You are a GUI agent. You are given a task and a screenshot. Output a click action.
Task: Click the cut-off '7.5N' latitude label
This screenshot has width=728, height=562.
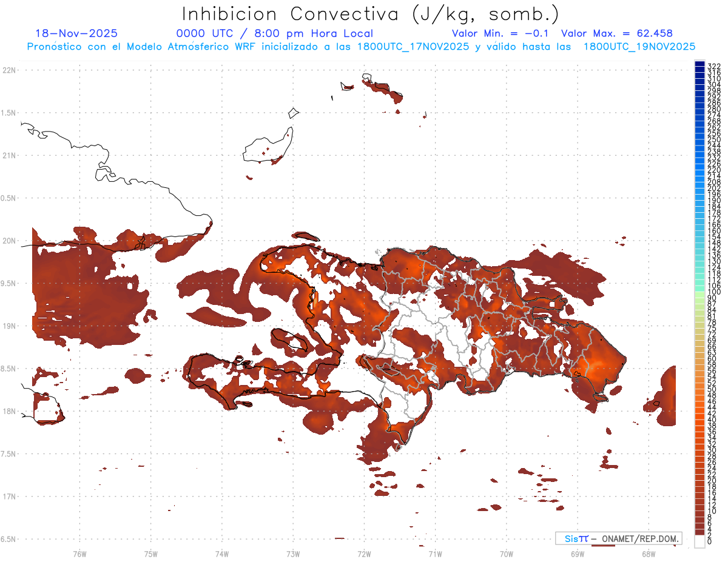click(8, 453)
